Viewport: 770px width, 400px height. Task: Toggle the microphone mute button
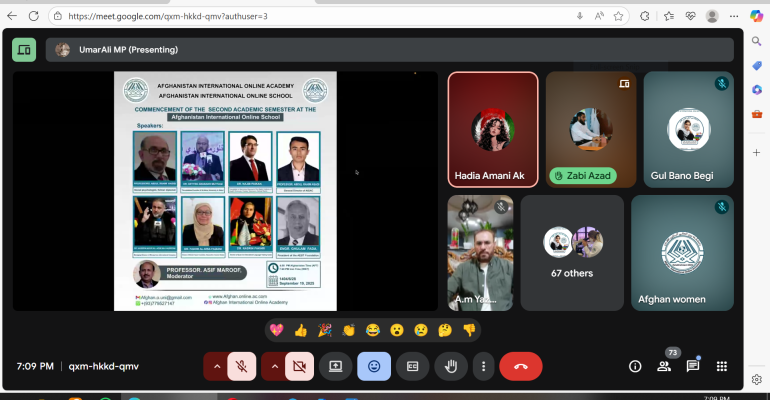[x=240, y=366]
